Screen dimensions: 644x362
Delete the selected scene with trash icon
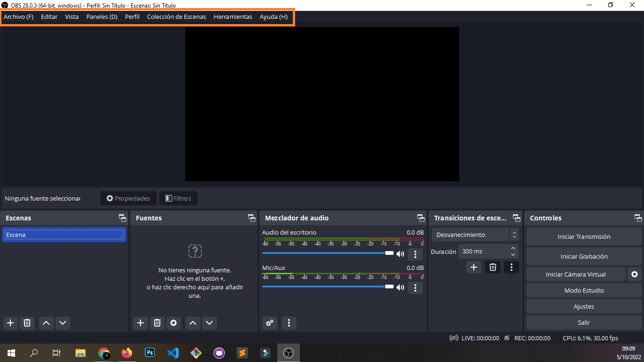click(x=27, y=323)
